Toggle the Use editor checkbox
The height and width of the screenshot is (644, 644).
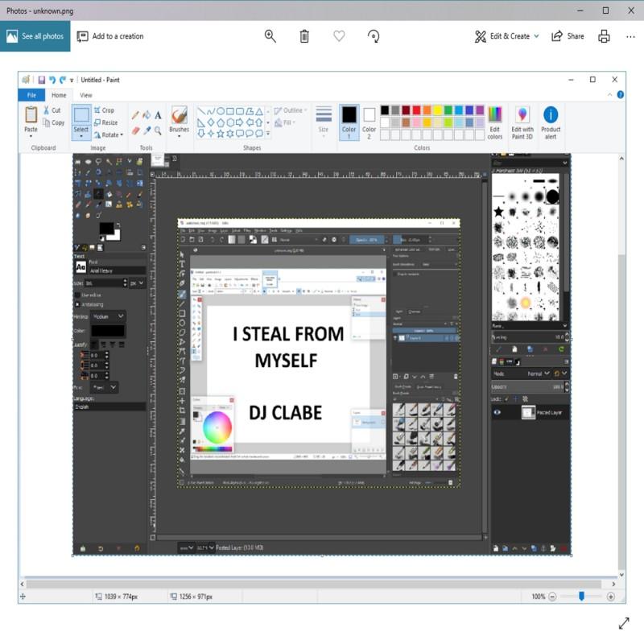click(77, 295)
